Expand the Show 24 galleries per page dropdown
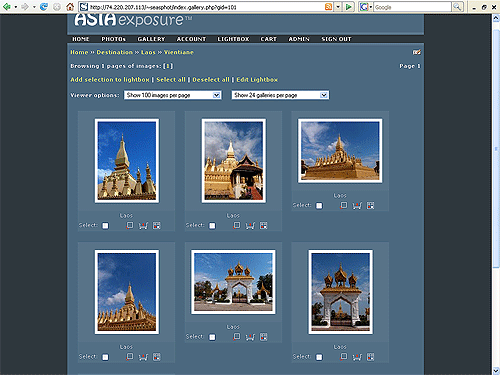This screenshot has height=375, width=500. click(x=280, y=95)
